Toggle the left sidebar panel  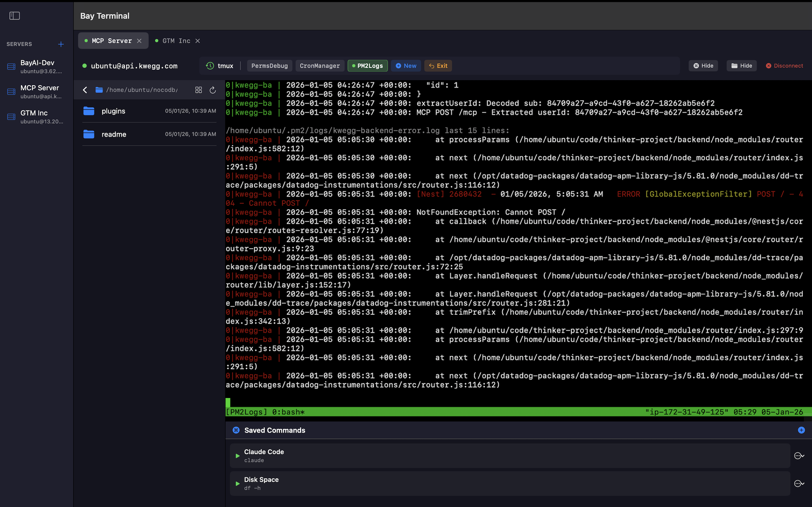pyautogui.click(x=15, y=16)
